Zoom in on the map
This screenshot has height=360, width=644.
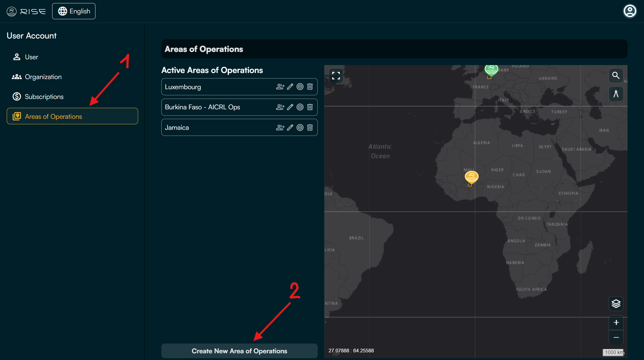[x=616, y=323]
